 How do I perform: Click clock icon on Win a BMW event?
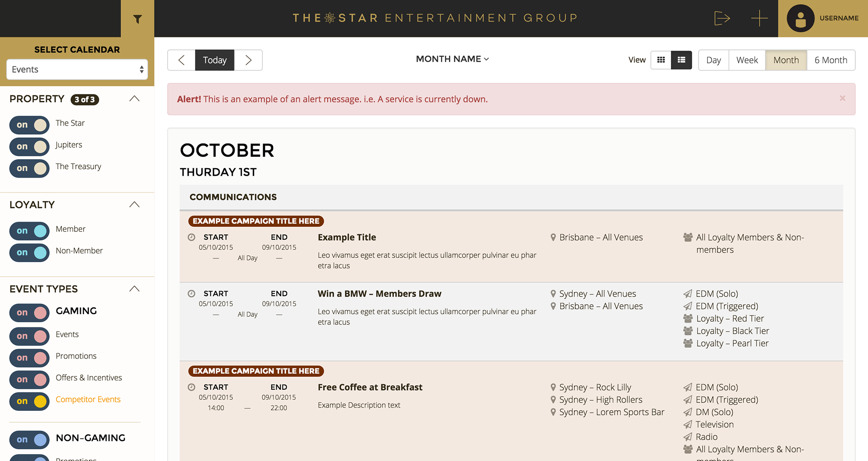pyautogui.click(x=192, y=294)
